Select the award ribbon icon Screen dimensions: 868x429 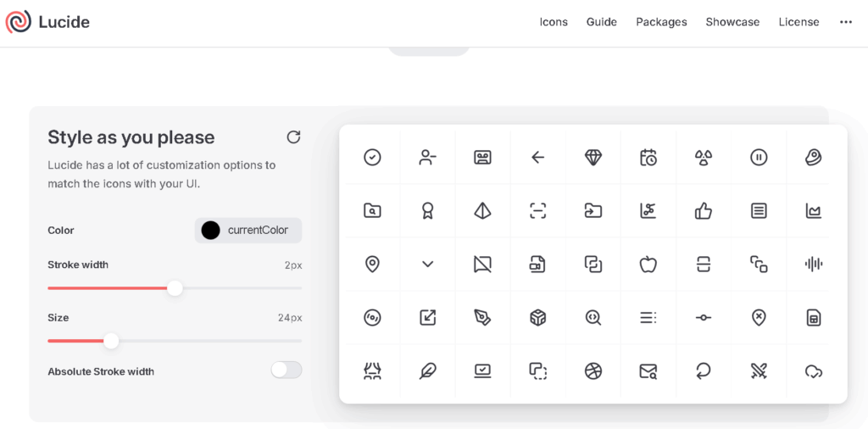click(428, 211)
